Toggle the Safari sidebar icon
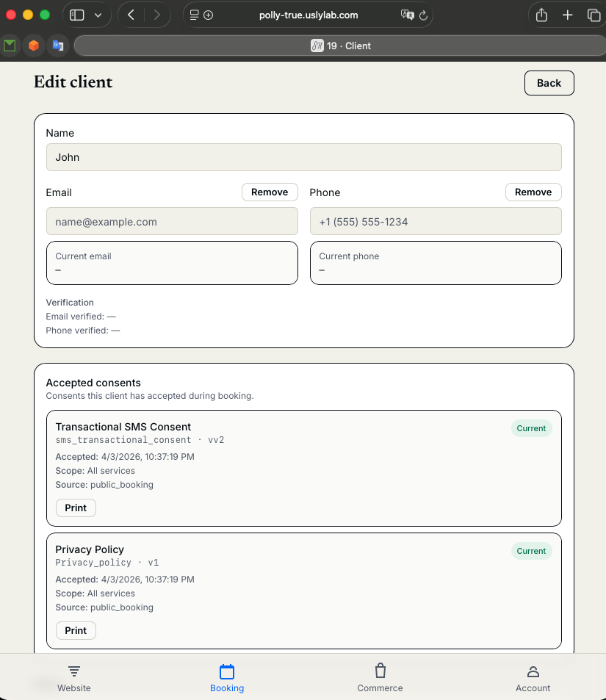Viewport: 606px width, 700px height. 77,15
